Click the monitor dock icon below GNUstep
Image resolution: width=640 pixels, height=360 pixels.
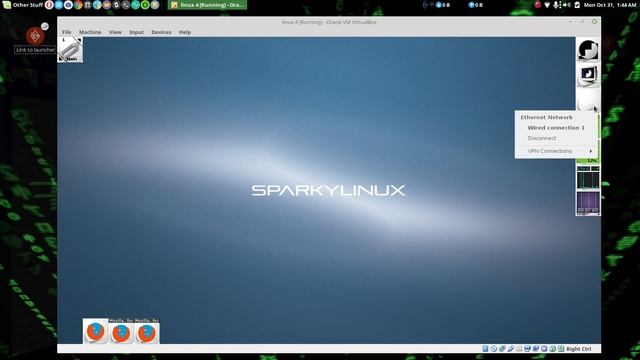tap(588, 75)
